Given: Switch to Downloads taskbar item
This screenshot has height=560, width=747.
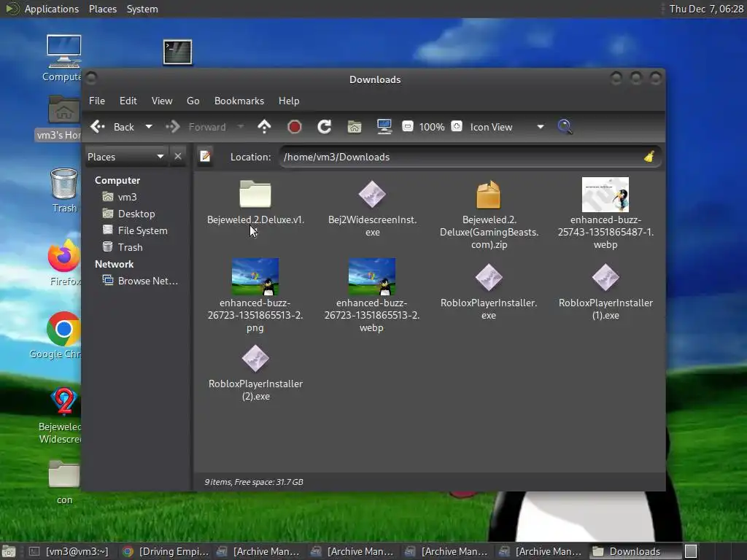Looking at the screenshot, I should [635, 551].
